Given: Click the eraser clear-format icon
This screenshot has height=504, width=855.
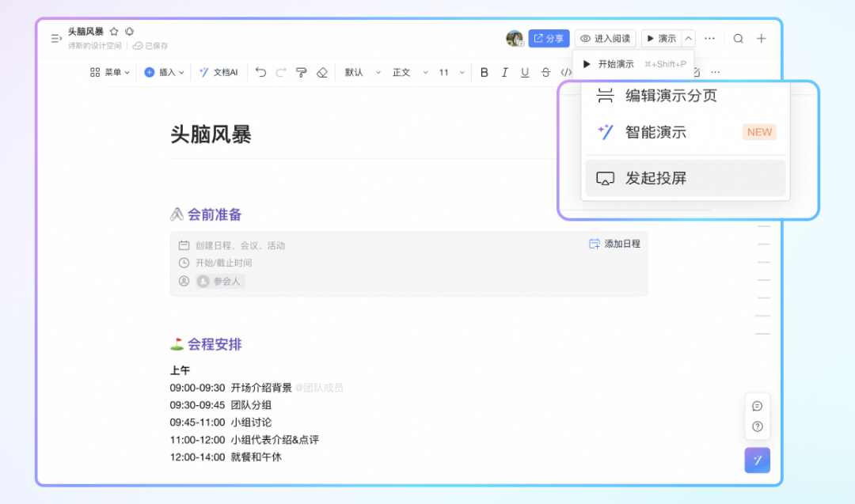Looking at the screenshot, I should tap(321, 72).
